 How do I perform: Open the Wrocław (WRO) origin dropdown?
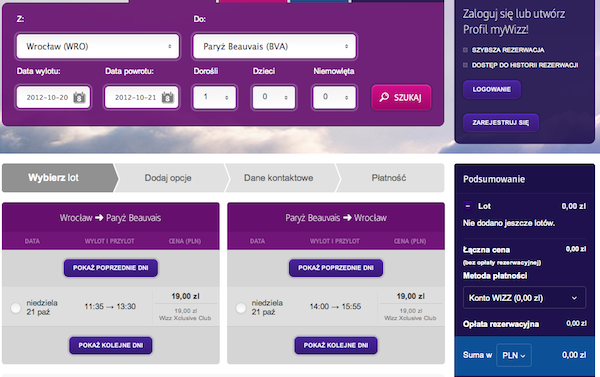[x=98, y=46]
